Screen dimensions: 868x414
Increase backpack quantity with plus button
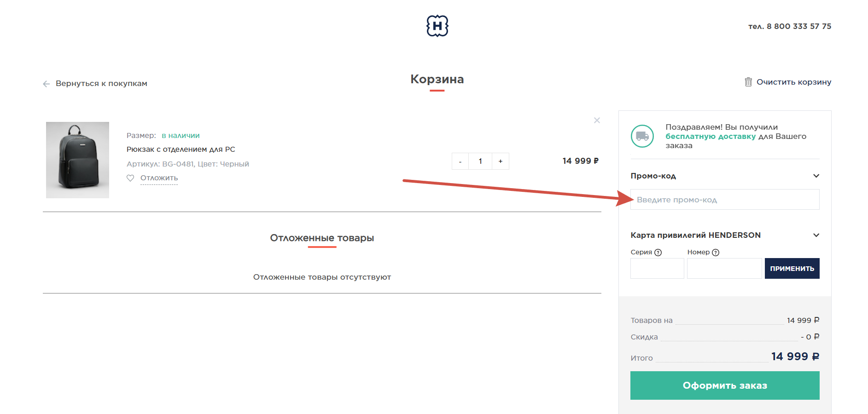pyautogui.click(x=501, y=161)
